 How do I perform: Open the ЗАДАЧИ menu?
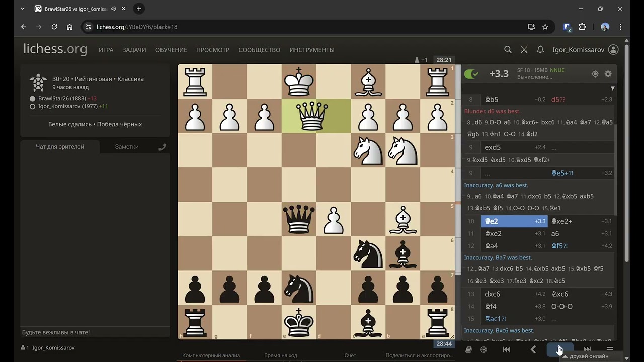click(134, 50)
